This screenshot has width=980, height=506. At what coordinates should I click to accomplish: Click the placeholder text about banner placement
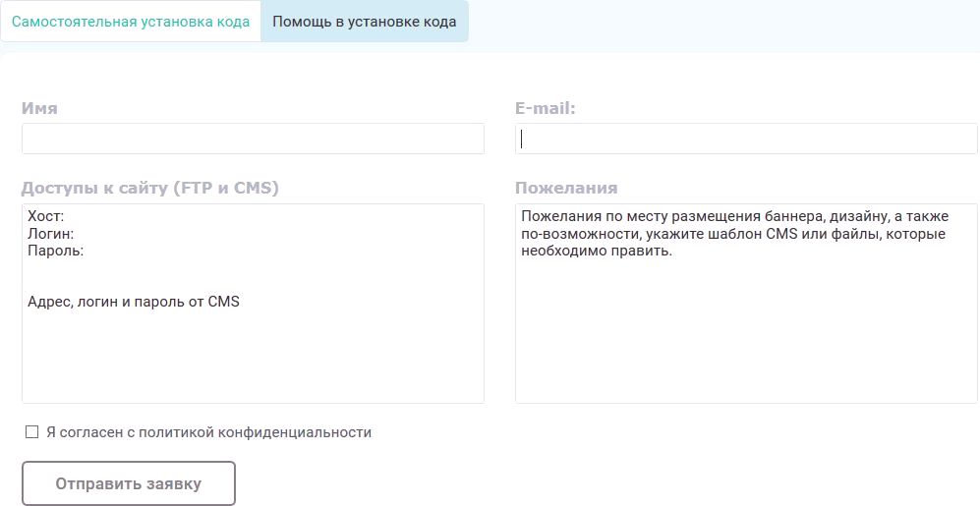pyautogui.click(x=733, y=234)
